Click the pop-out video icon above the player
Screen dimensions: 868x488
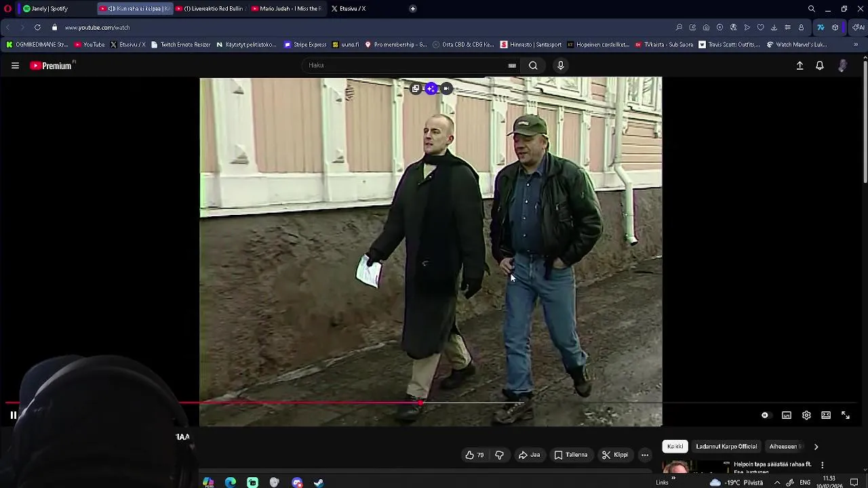[416, 89]
